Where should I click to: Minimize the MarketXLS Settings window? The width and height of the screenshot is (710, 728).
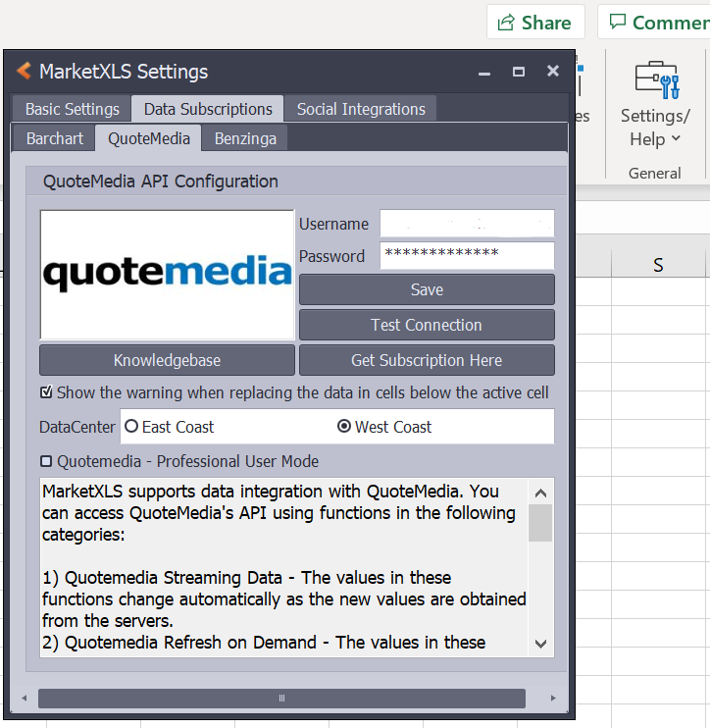(x=484, y=72)
